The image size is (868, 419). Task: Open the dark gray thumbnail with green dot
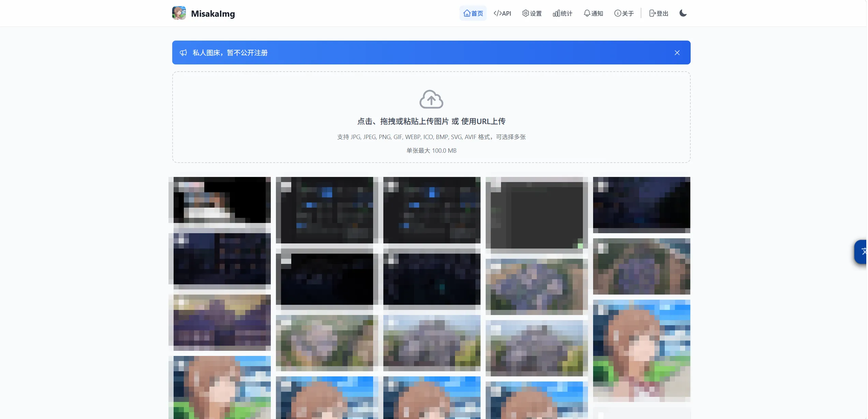click(536, 215)
